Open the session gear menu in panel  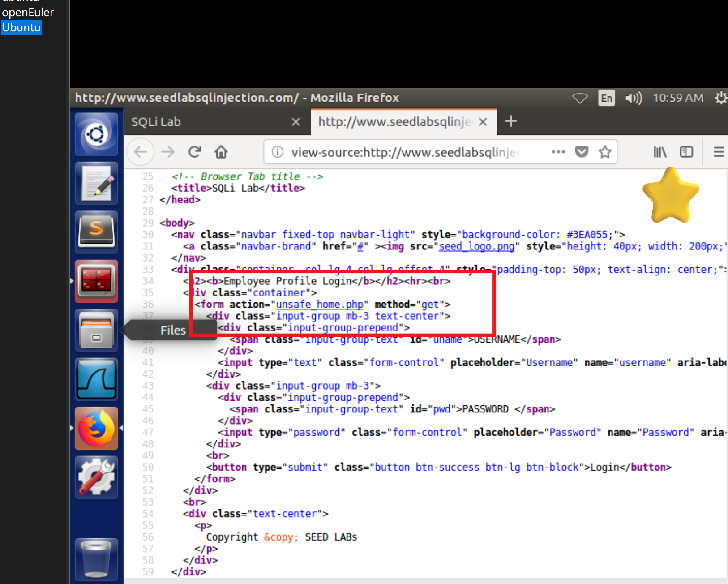(x=721, y=98)
